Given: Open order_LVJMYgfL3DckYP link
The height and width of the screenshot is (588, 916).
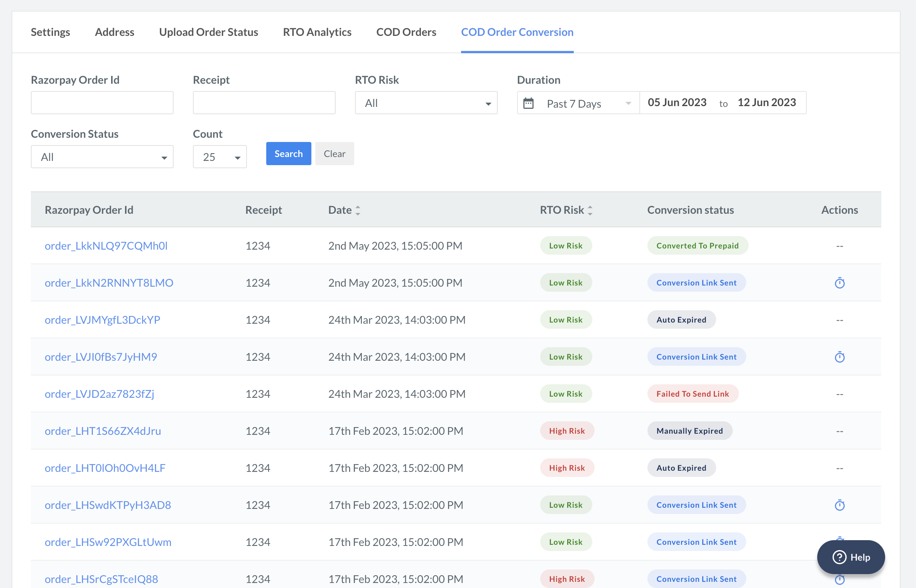Looking at the screenshot, I should (x=103, y=320).
